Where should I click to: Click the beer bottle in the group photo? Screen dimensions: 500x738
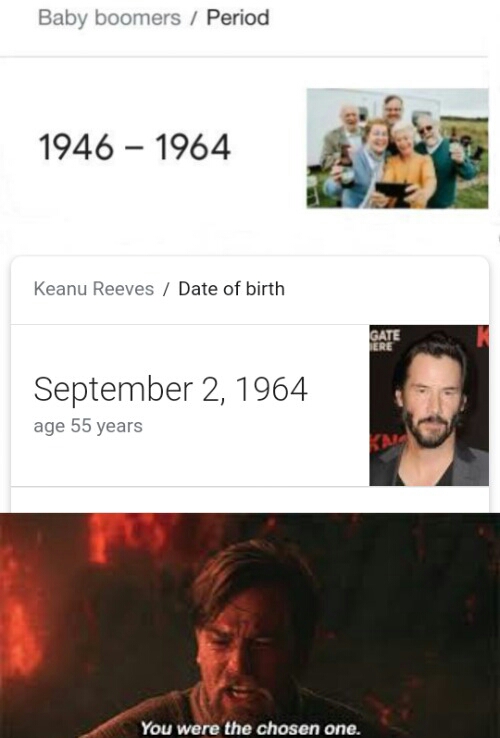(347, 168)
